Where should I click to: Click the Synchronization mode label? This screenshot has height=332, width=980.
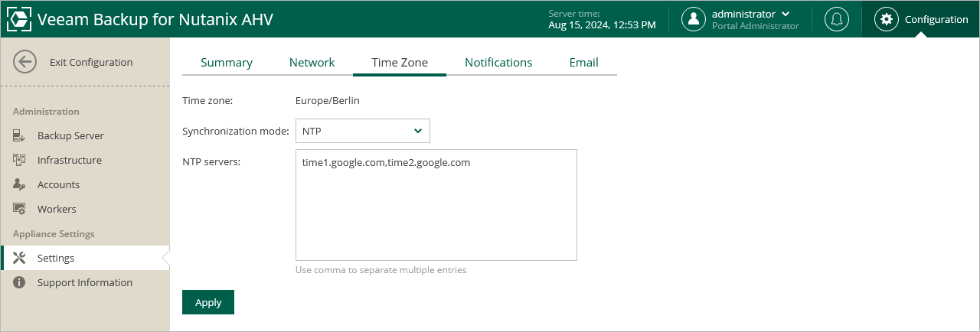(x=237, y=131)
